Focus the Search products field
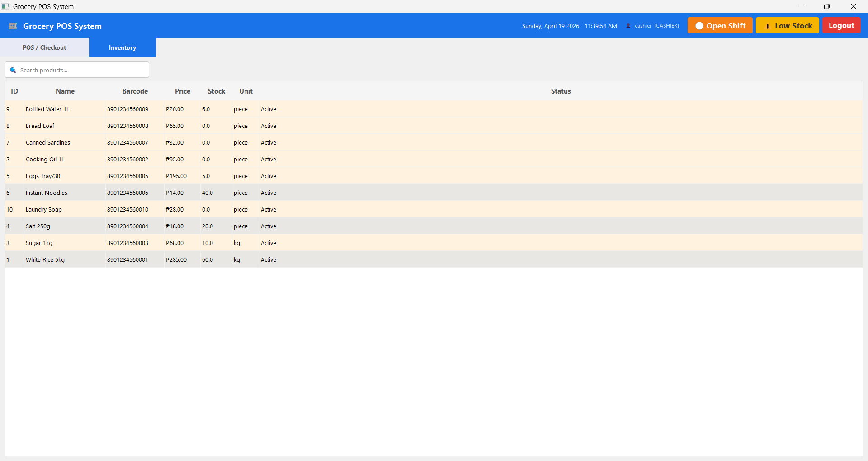The image size is (868, 461). pos(77,70)
